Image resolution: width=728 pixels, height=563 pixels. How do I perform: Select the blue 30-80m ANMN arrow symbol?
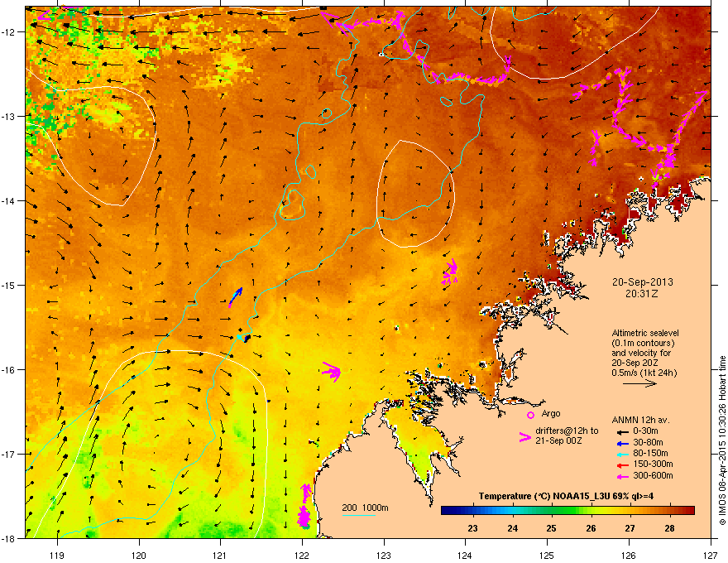point(622,444)
